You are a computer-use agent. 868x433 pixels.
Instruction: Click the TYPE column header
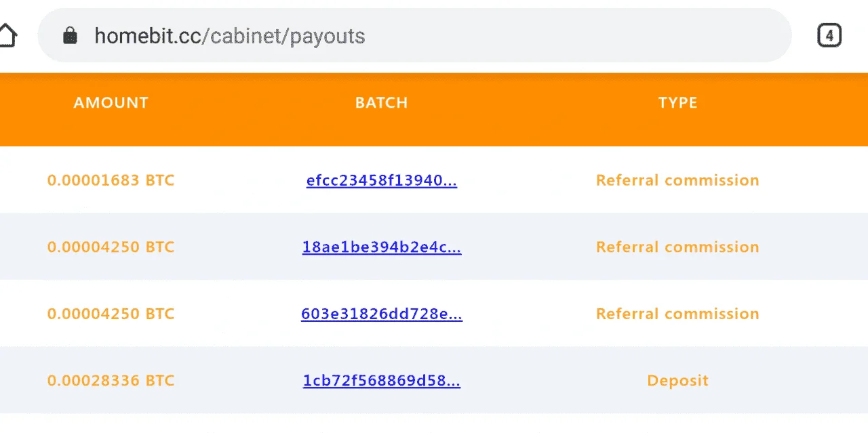coord(677,103)
